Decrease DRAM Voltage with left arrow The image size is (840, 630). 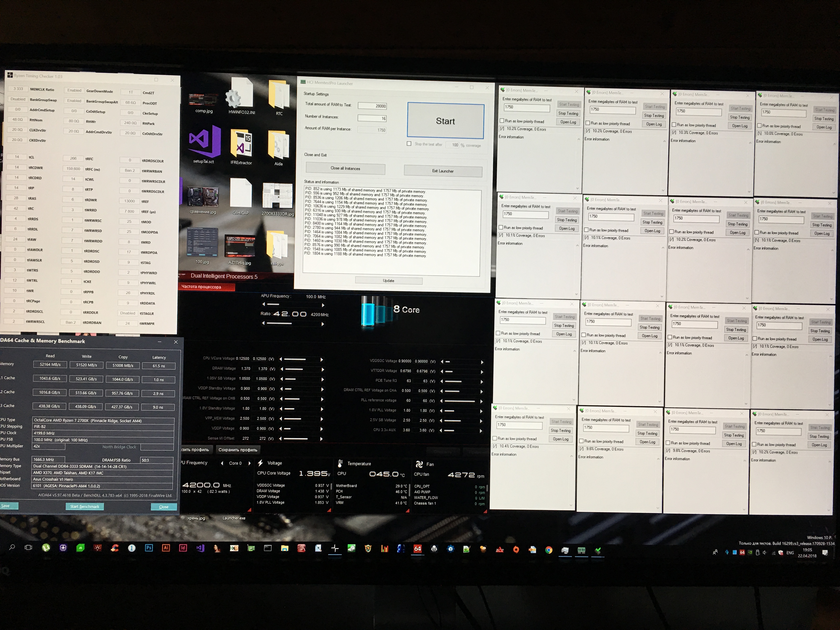tap(282, 369)
